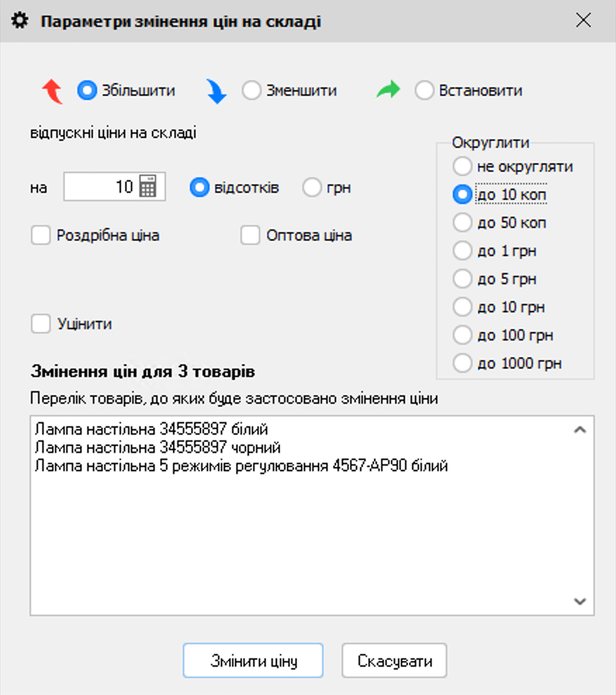Click the gear icon in the title bar
Screen dimensions: 616x695
click(x=20, y=20)
